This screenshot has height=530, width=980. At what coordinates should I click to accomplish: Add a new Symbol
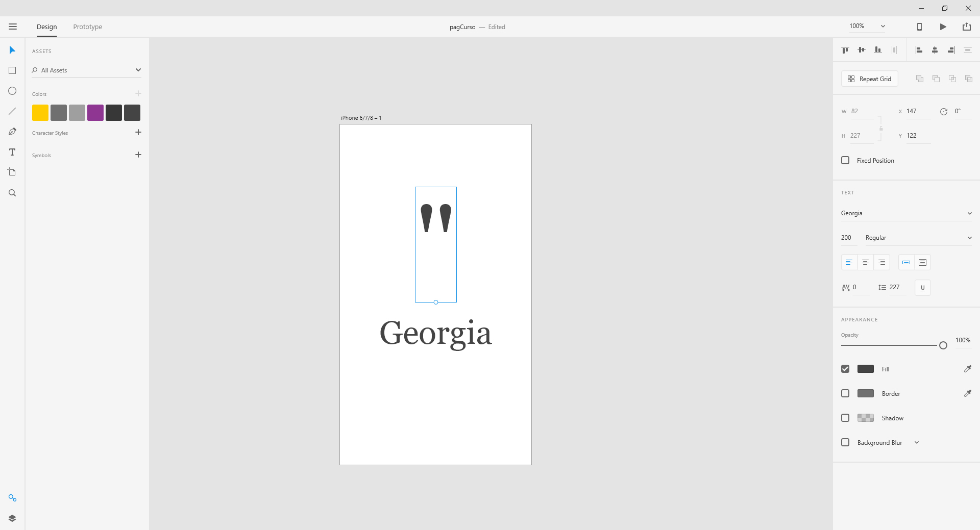(138, 155)
